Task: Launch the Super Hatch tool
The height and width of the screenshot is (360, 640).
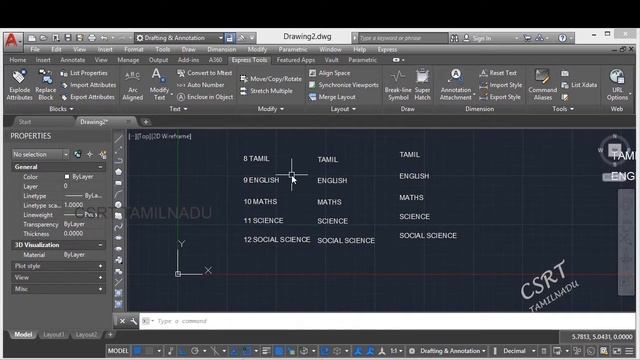Action: pyautogui.click(x=422, y=85)
